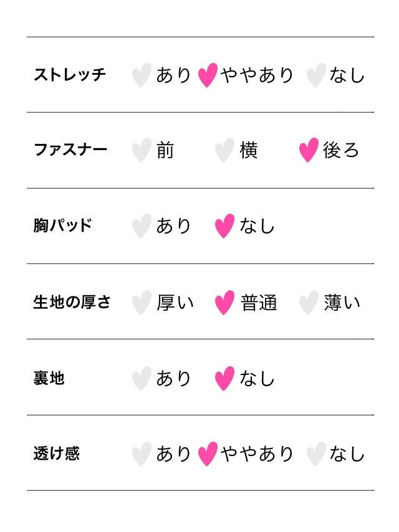Click the gray heart for 透け感 なし
Image resolution: width=399 pixels, height=532 pixels.
pos(315,454)
